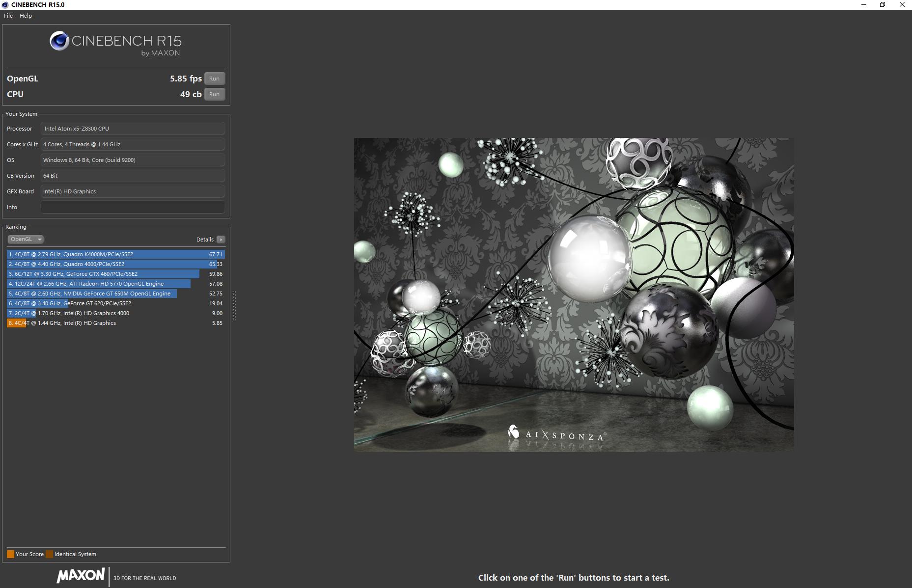
Task: Click the brown Identical System legend swatch
Action: pos(49,554)
